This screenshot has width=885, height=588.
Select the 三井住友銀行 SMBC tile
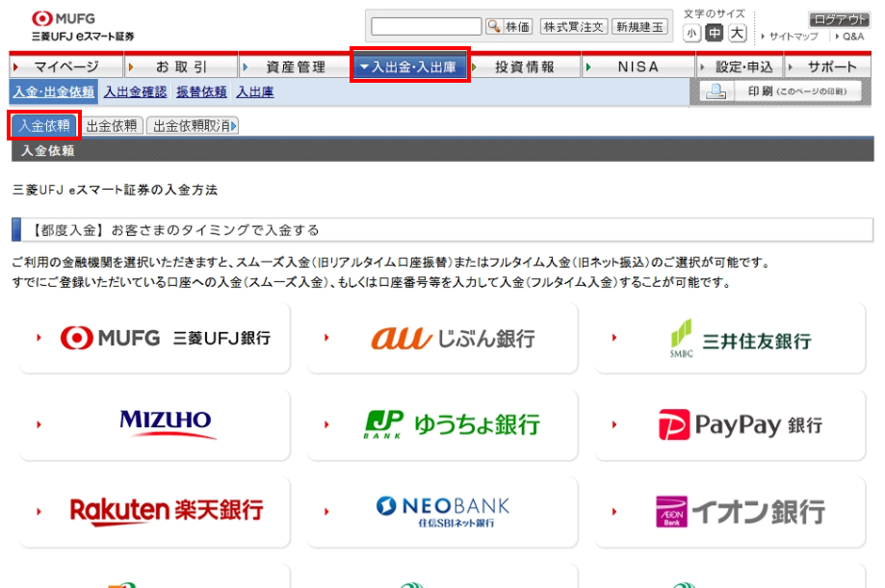[729, 339]
